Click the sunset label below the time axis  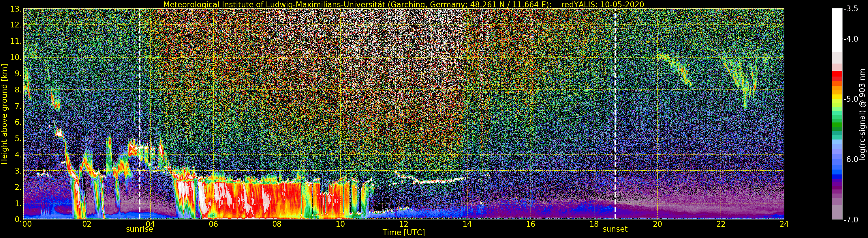click(x=615, y=229)
